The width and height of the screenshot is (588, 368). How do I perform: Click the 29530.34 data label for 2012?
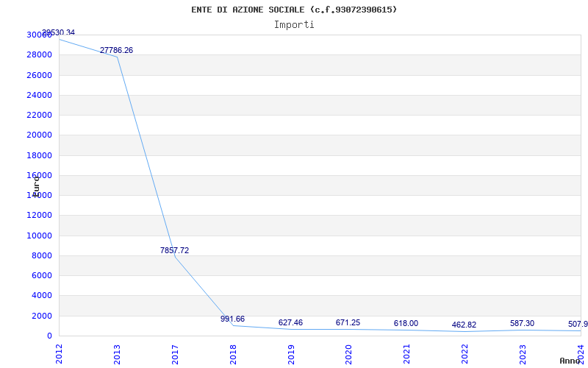click(58, 32)
